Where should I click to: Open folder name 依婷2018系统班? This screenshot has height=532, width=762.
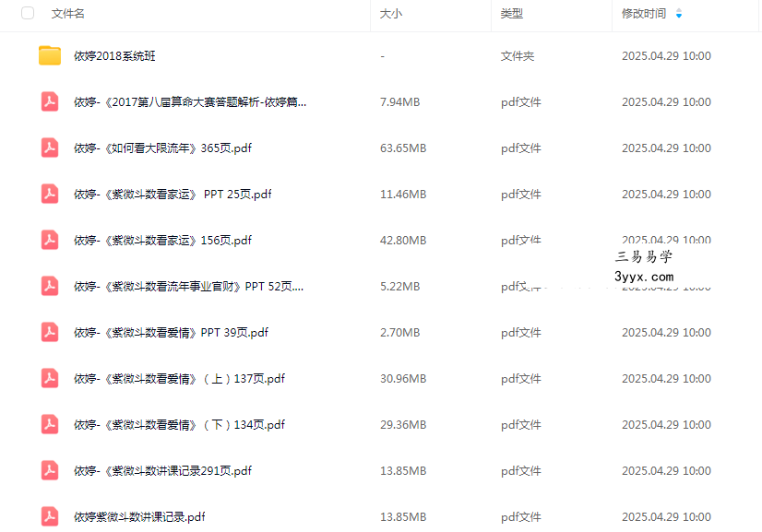114,56
